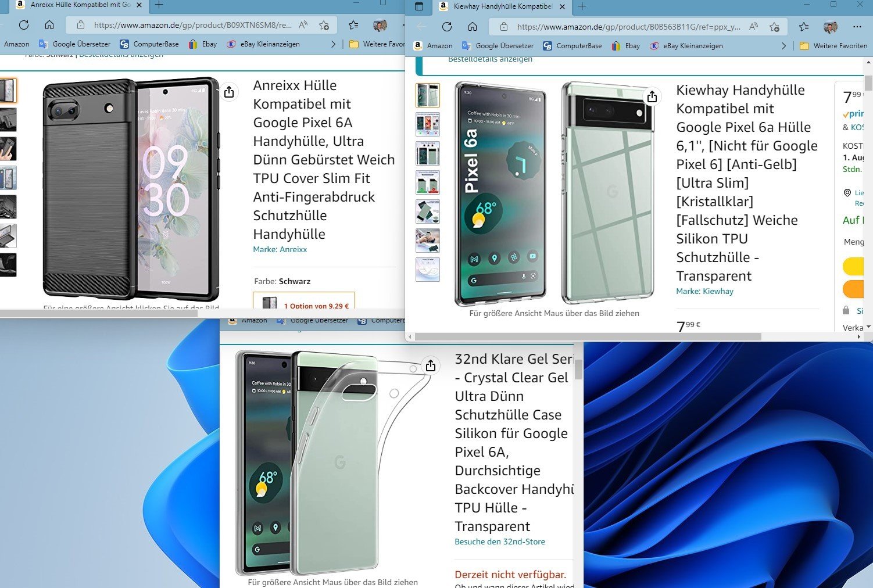Select the fourth Kiewhay product thumbnail

click(x=428, y=182)
